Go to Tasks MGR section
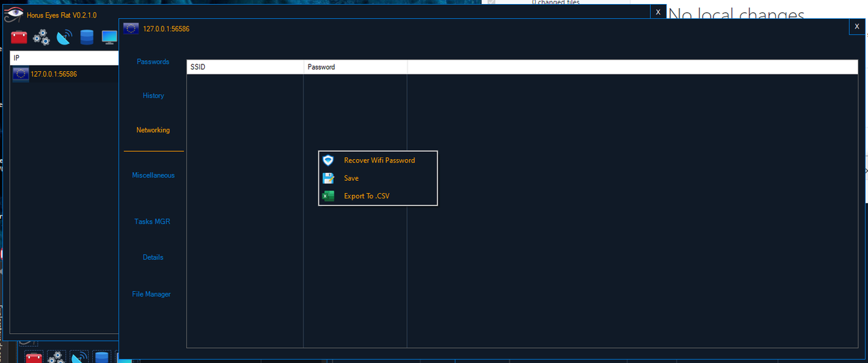The height and width of the screenshot is (363, 868). (x=153, y=221)
